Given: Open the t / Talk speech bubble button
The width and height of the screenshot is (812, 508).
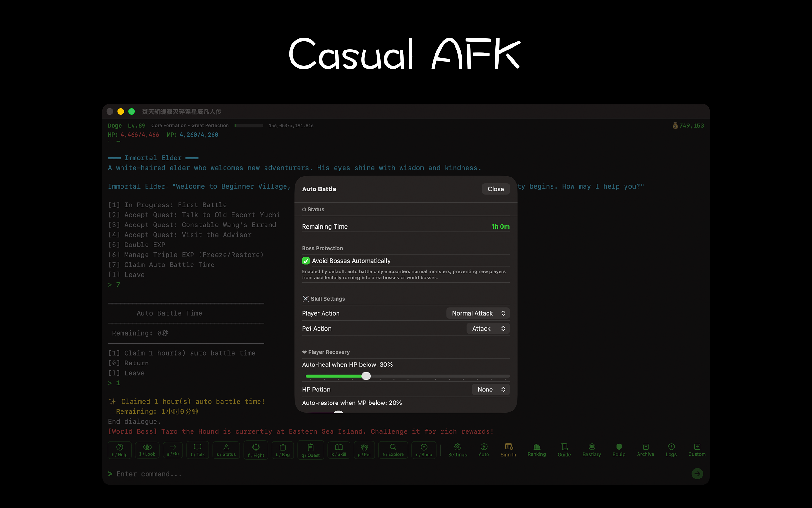Looking at the screenshot, I should click(x=198, y=450).
